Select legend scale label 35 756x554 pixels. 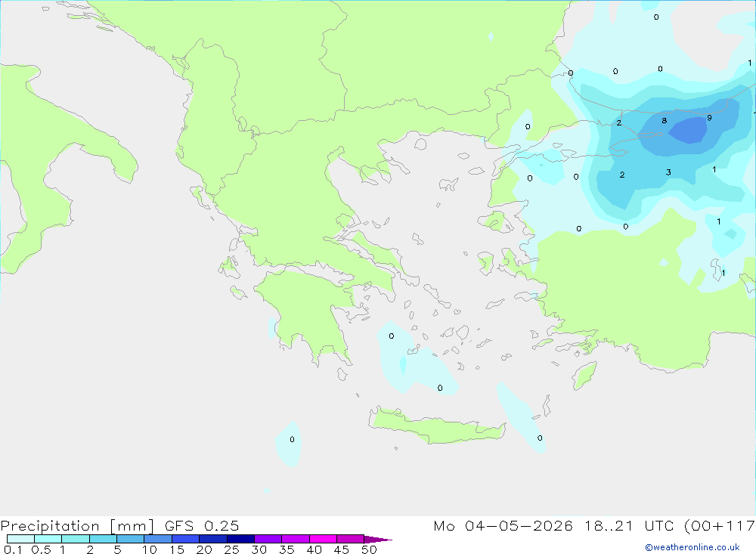pyautogui.click(x=287, y=549)
